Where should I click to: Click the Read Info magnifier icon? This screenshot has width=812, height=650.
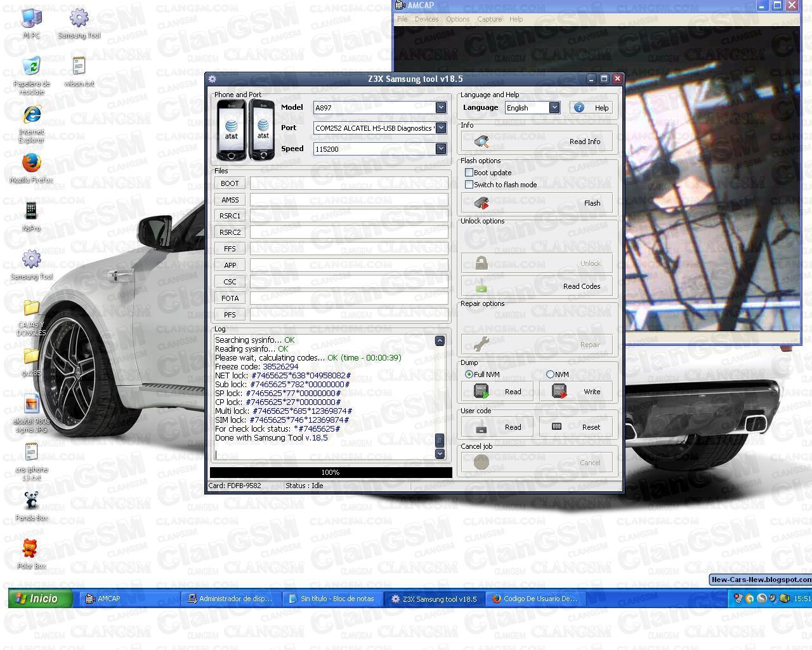tap(481, 142)
